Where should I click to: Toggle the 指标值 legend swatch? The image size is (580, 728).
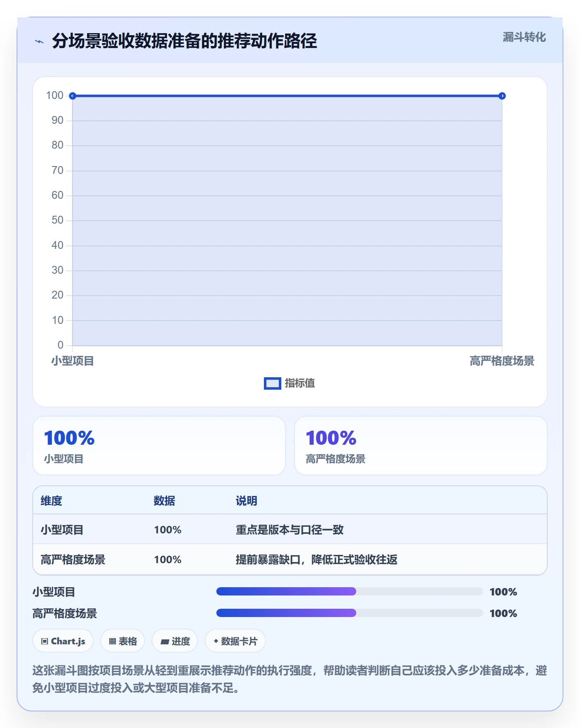point(273,383)
